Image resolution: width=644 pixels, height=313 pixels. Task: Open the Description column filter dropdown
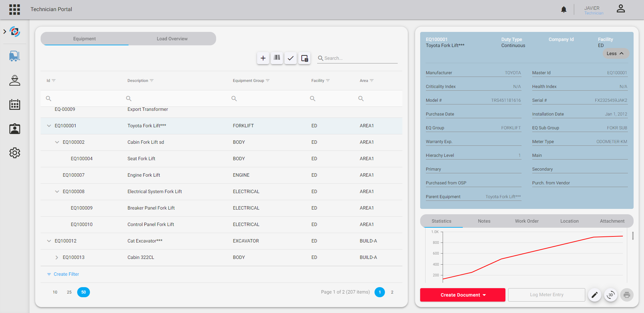click(152, 80)
